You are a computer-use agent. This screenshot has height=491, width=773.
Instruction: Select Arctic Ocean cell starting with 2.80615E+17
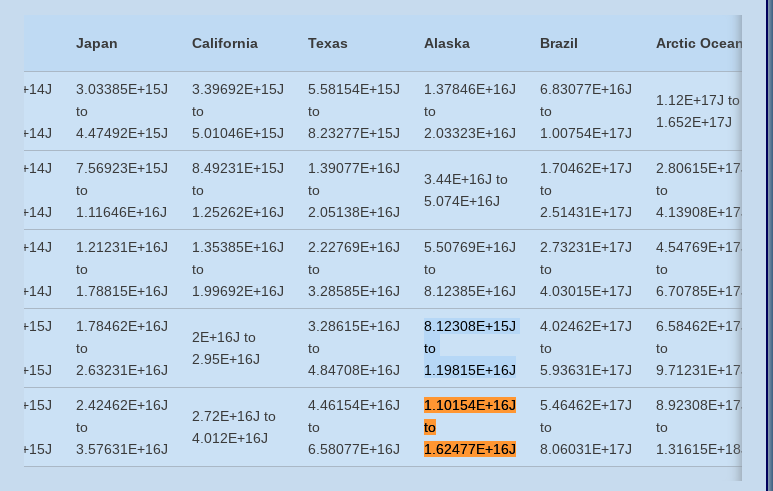coord(699,190)
